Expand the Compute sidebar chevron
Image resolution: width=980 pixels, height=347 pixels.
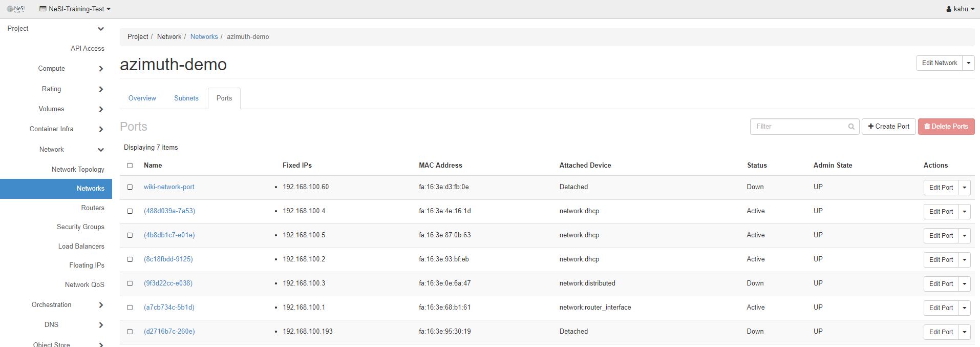click(101, 69)
